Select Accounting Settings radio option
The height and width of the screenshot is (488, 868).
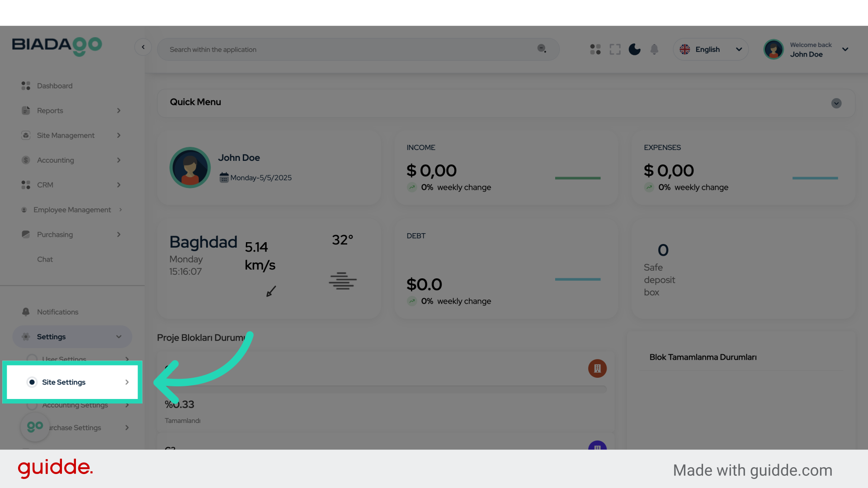point(32,405)
